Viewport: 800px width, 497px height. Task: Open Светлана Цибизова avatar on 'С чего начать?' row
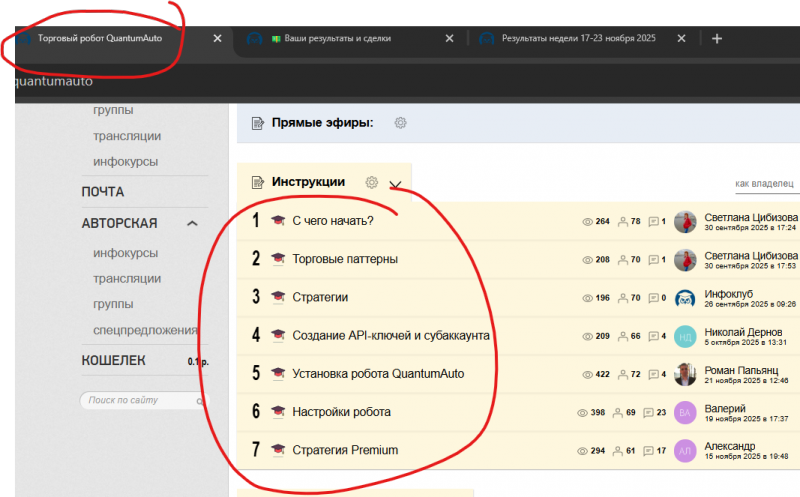tap(685, 222)
